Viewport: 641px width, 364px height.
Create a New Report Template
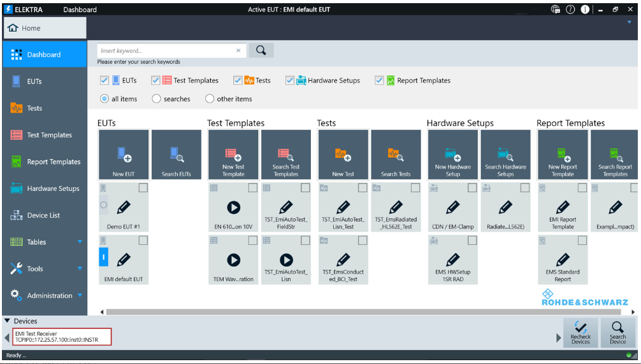(x=563, y=155)
